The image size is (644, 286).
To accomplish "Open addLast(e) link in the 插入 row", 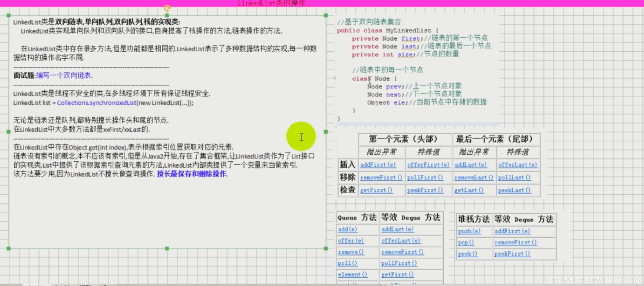I will [470, 165].
